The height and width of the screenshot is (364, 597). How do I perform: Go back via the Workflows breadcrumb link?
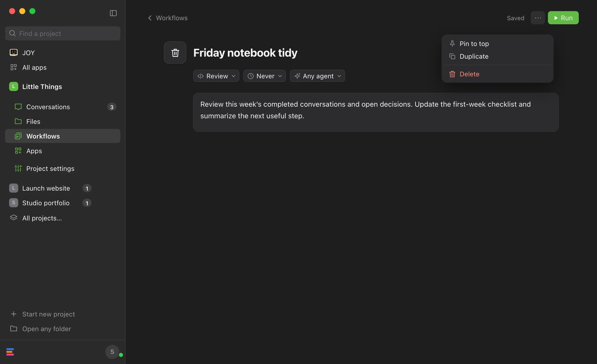[172, 18]
